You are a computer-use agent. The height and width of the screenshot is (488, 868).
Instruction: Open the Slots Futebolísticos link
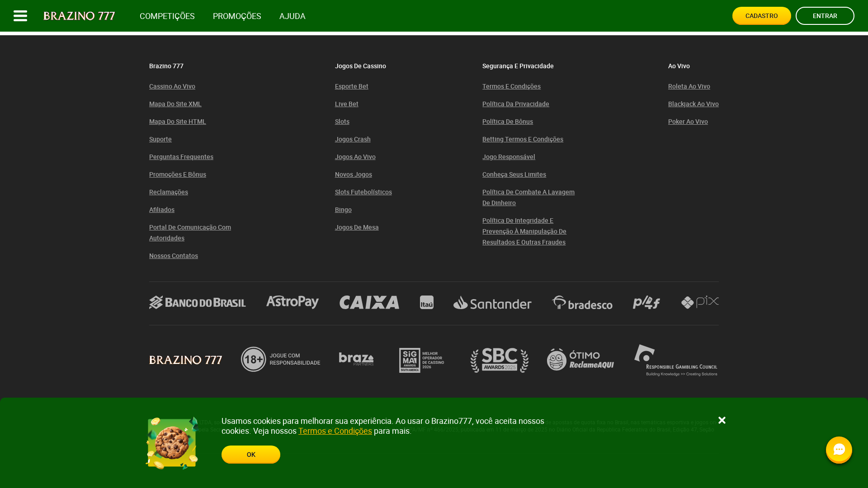pyautogui.click(x=363, y=192)
